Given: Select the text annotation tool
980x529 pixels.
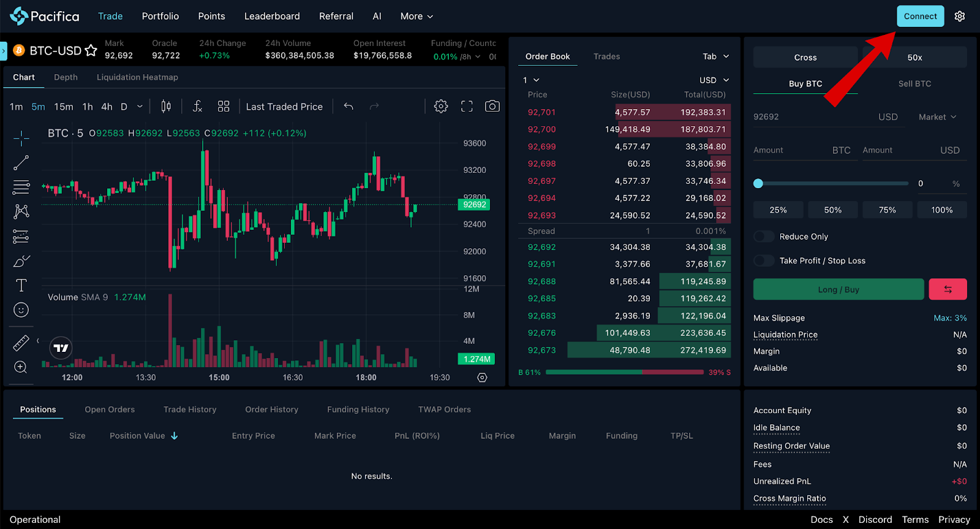Looking at the screenshot, I should click(21, 286).
